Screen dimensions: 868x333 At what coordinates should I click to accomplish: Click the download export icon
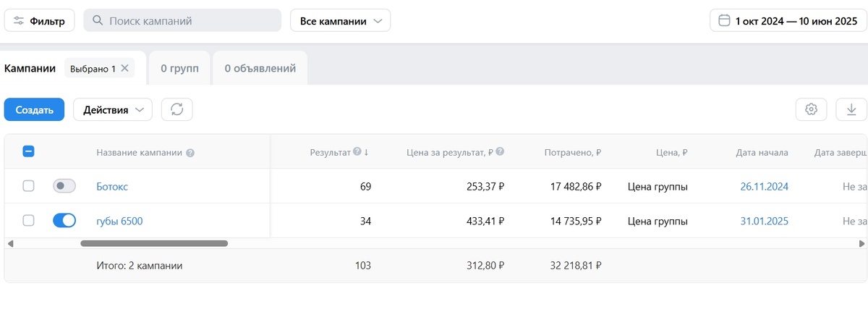tap(851, 110)
